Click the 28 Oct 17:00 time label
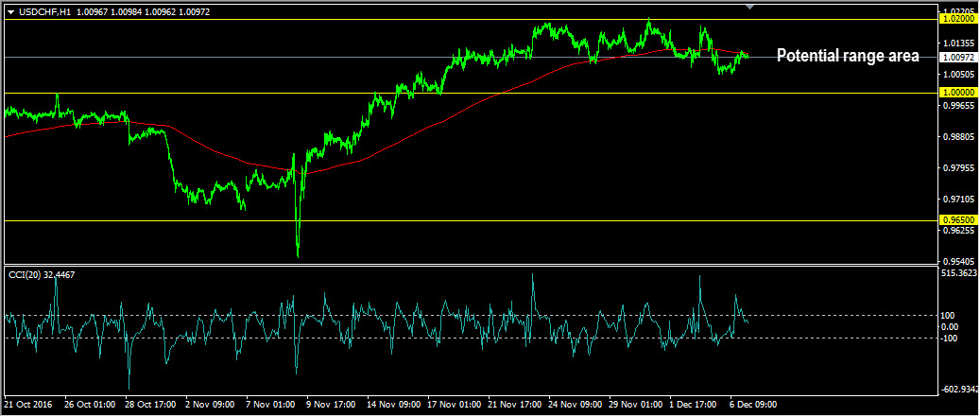The width and height of the screenshot is (980, 417). [151, 405]
